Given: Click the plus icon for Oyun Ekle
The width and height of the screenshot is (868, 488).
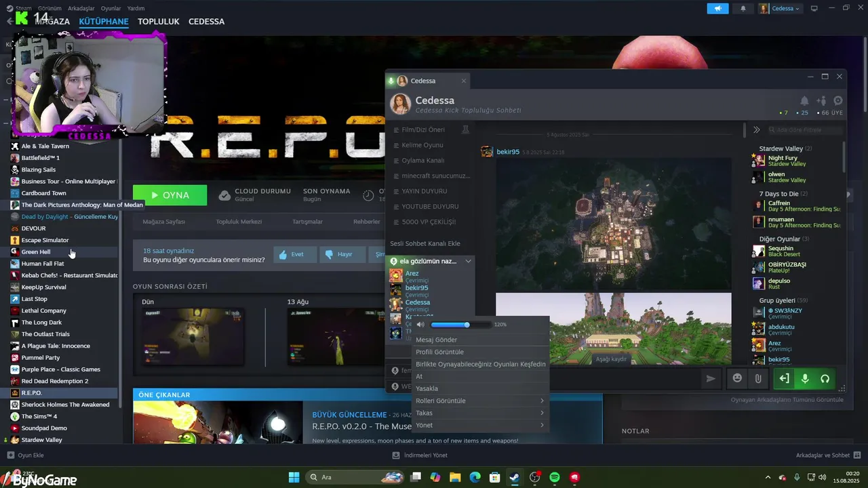Looking at the screenshot, I should 10,455.
